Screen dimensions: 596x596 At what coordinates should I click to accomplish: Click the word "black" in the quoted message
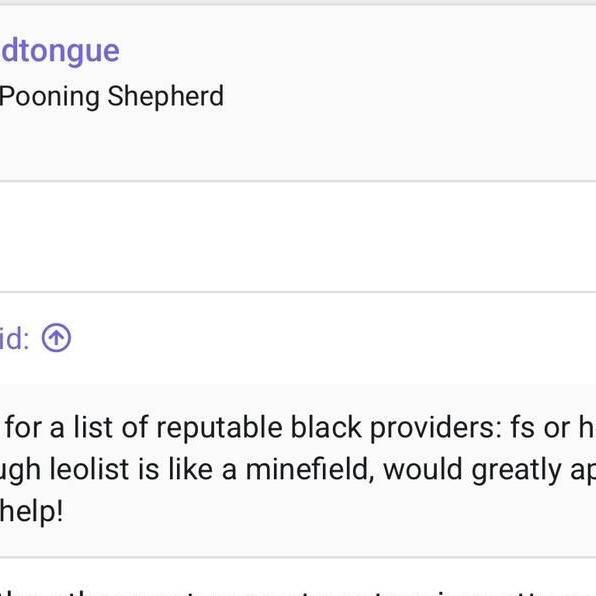(x=326, y=428)
